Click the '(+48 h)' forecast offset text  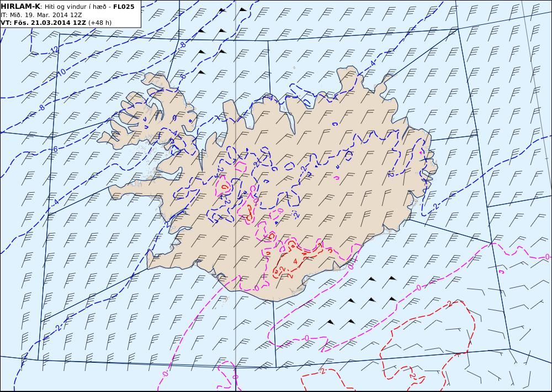pyautogui.click(x=100, y=23)
